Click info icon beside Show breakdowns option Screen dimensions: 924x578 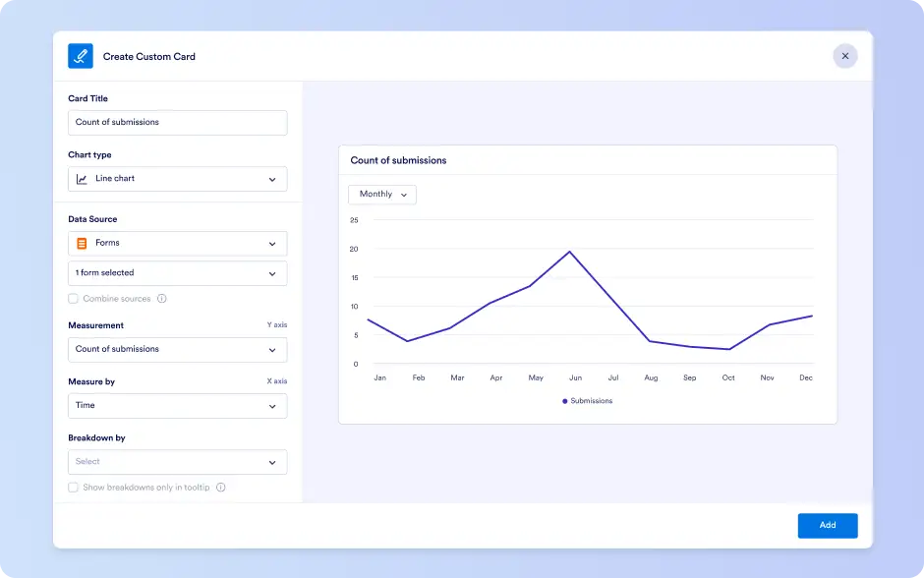coord(221,488)
